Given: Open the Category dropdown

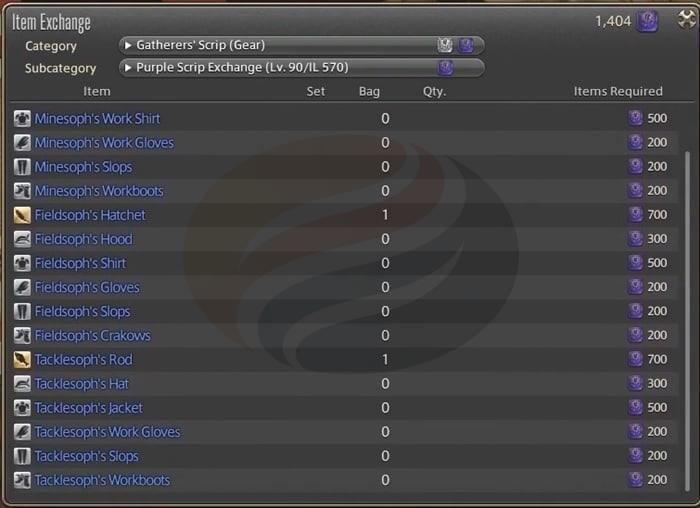Looking at the screenshot, I should click(x=300, y=45).
